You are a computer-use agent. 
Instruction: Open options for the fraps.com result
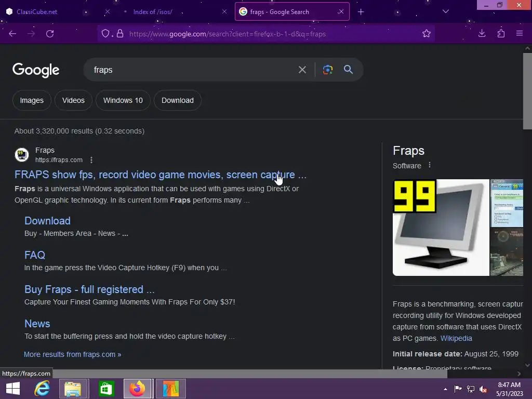[x=91, y=160]
